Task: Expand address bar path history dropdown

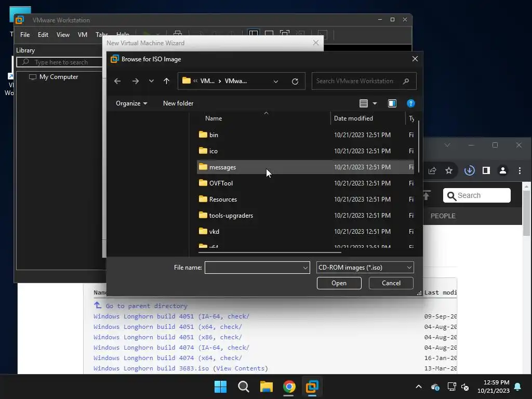Action: (x=276, y=82)
